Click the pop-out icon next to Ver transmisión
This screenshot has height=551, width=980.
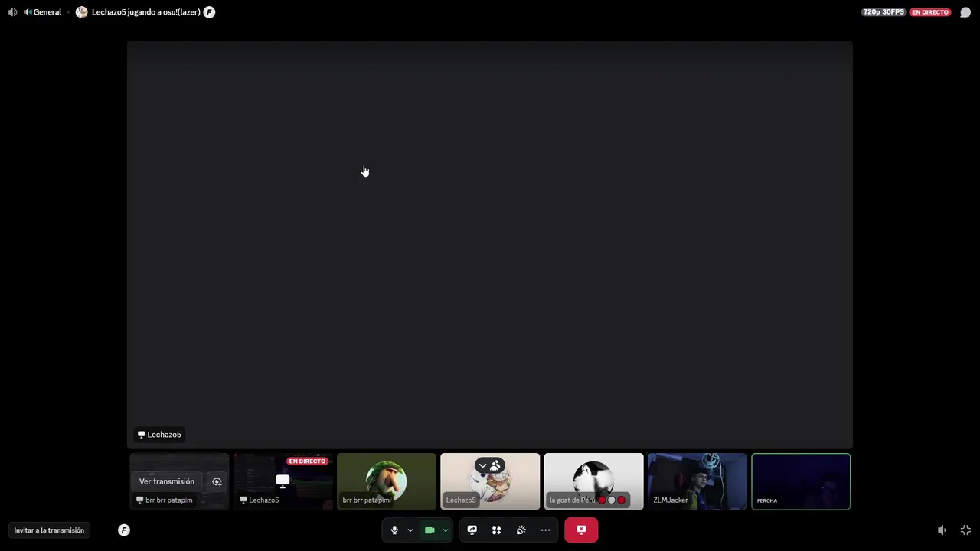(x=217, y=481)
